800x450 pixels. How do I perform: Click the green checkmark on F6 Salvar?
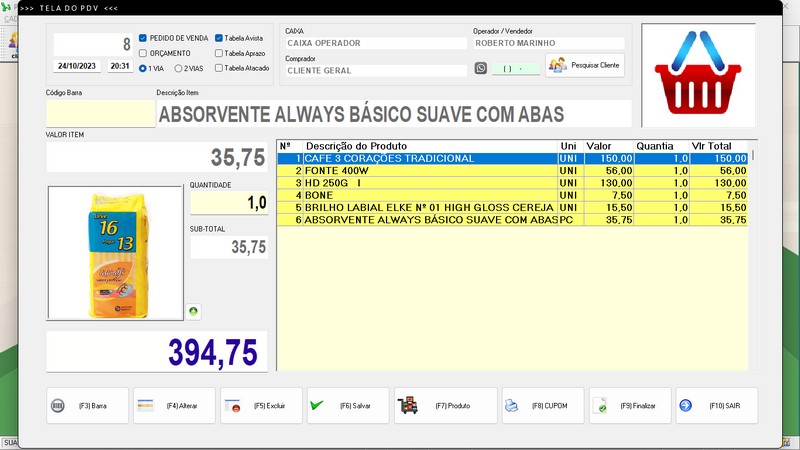pyautogui.click(x=317, y=405)
